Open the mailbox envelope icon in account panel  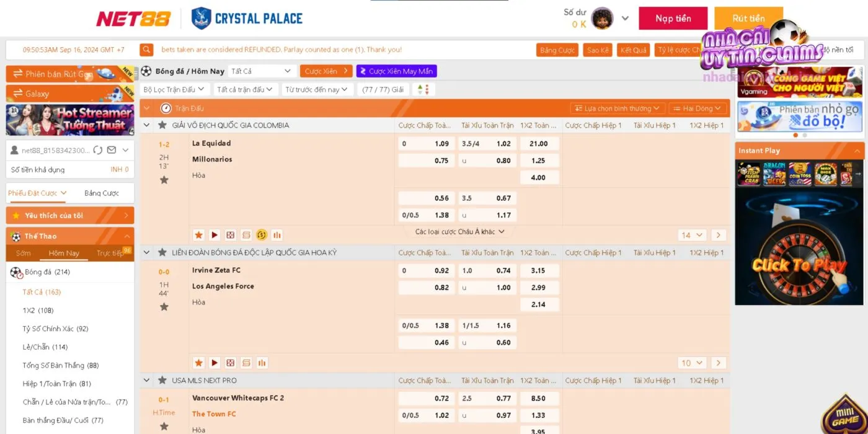click(112, 150)
